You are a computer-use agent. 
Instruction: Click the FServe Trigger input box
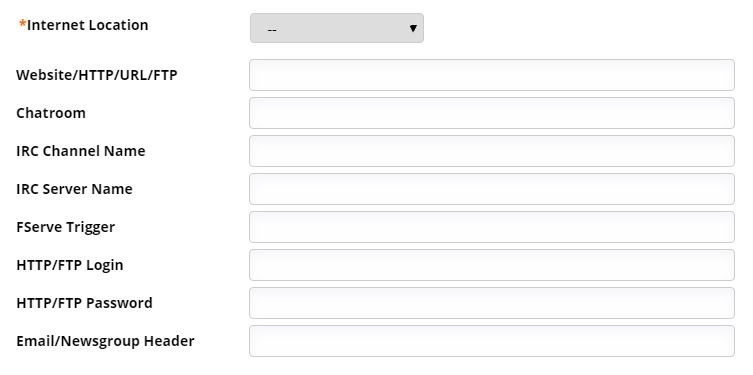[492, 227]
